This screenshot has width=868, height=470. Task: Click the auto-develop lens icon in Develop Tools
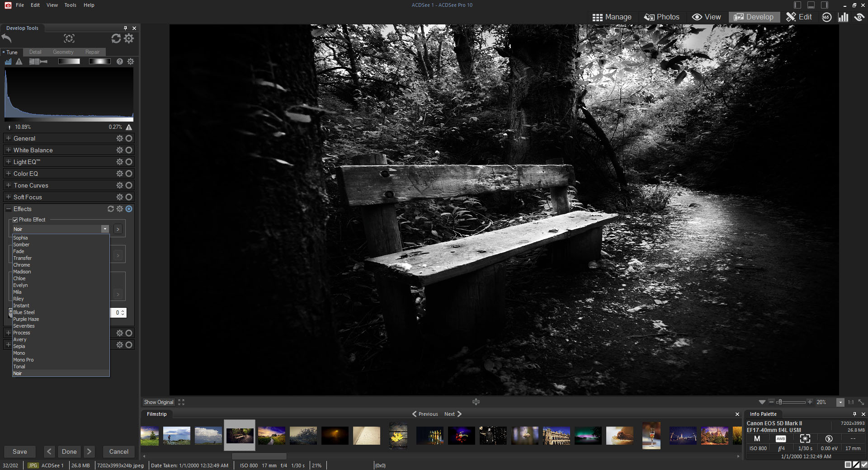(x=69, y=38)
